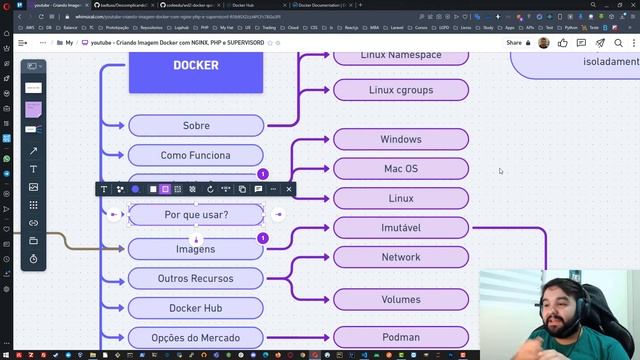The width and height of the screenshot is (640, 360).
Task: Add child branch right of Por que usar
Action: click(x=278, y=215)
